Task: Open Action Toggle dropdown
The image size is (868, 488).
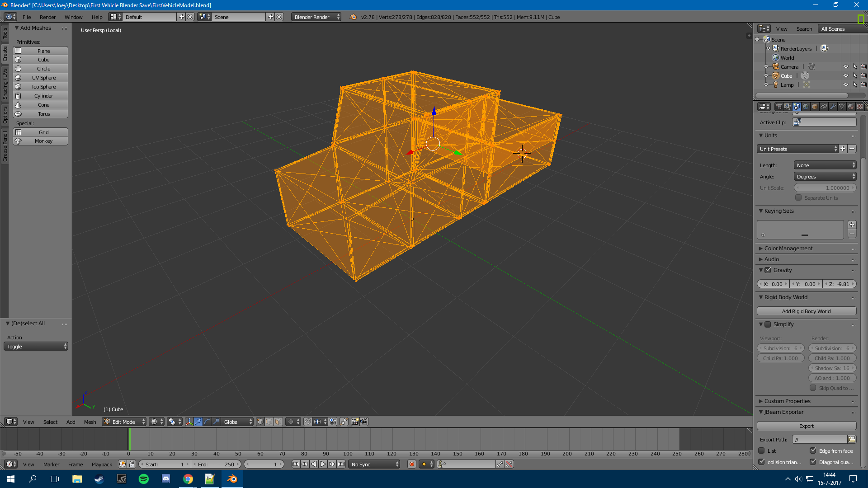Action: click(36, 346)
